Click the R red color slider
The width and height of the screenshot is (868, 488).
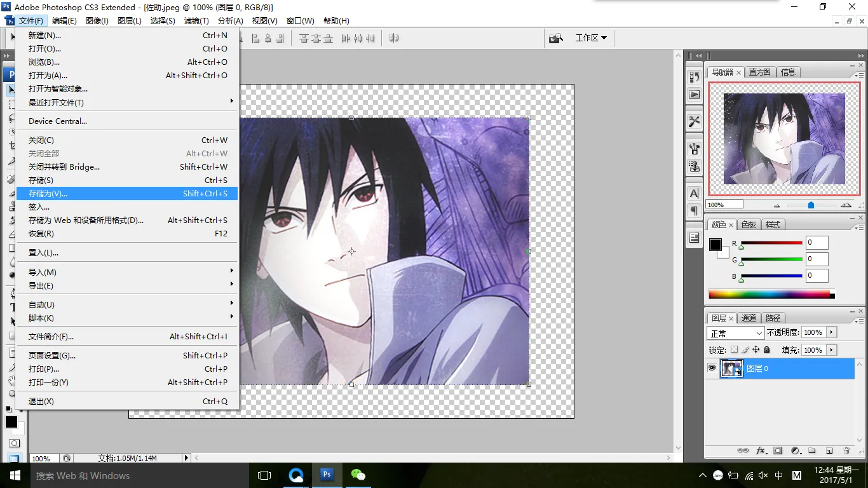tap(771, 243)
